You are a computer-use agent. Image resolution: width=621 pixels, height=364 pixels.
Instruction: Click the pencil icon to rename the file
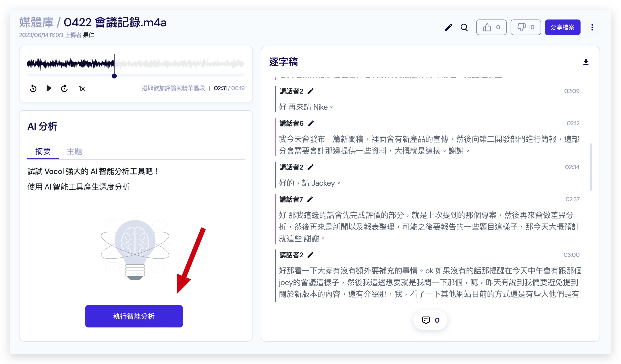click(x=448, y=27)
